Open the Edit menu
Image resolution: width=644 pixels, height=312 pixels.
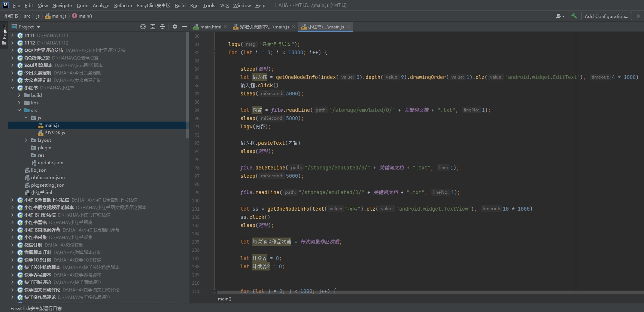point(29,5)
